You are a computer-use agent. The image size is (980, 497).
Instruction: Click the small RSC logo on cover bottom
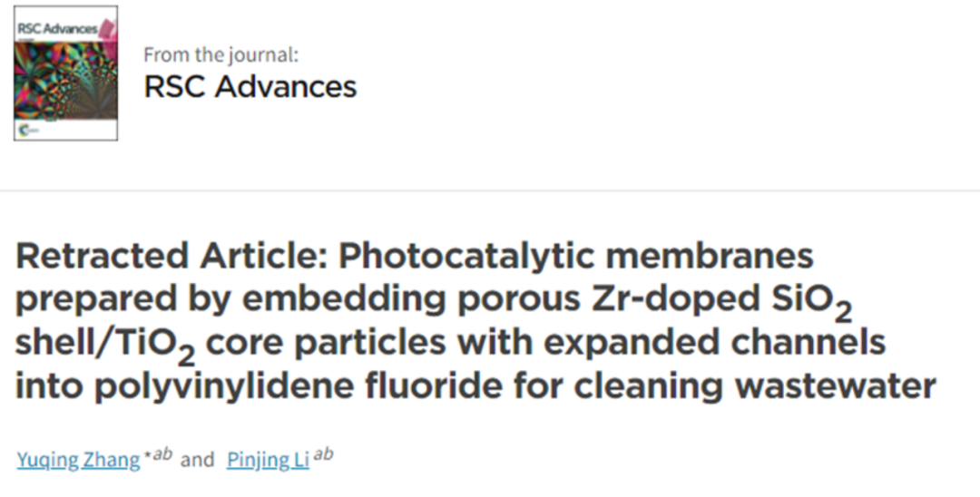26,130
